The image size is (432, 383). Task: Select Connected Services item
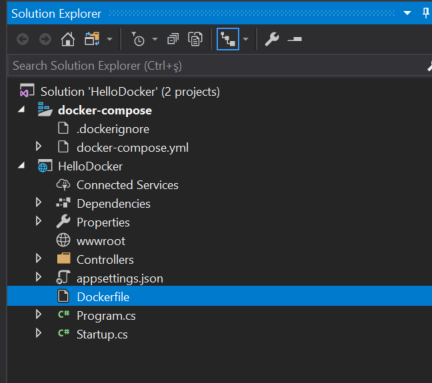click(127, 185)
